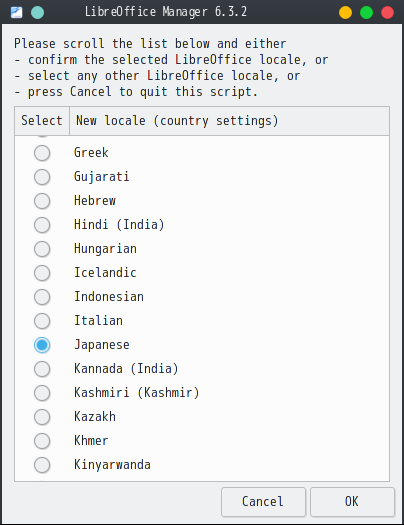This screenshot has height=525, width=404.
Task: Open the LibreOffice Manager window icon menu
Action: [x=16, y=12]
